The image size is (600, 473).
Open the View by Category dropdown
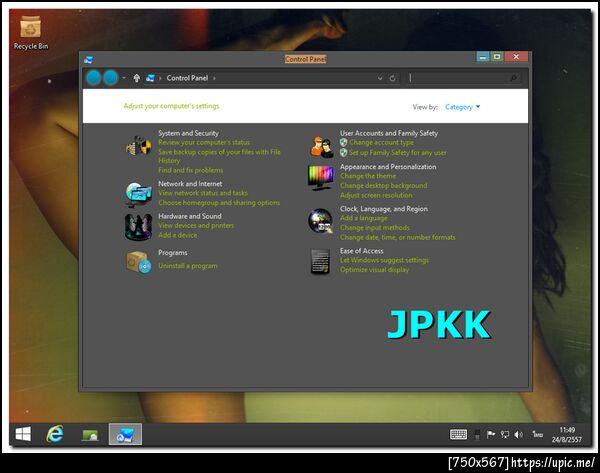(462, 107)
